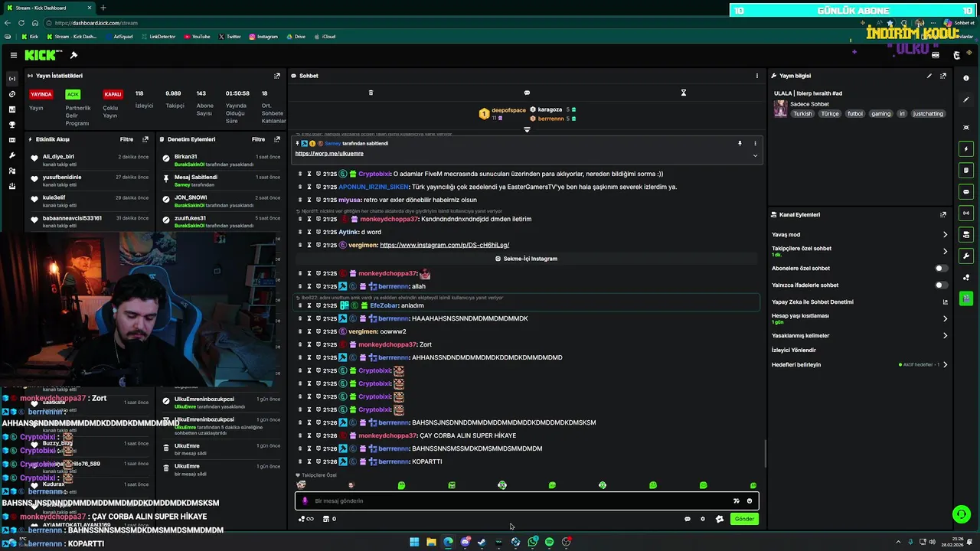980x551 pixels.
Task: Toggle Abonelere özel sohbet switch
Action: pos(941,269)
